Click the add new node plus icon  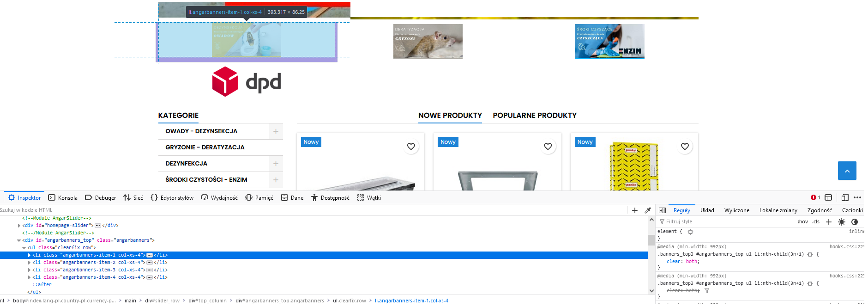pyautogui.click(x=635, y=210)
